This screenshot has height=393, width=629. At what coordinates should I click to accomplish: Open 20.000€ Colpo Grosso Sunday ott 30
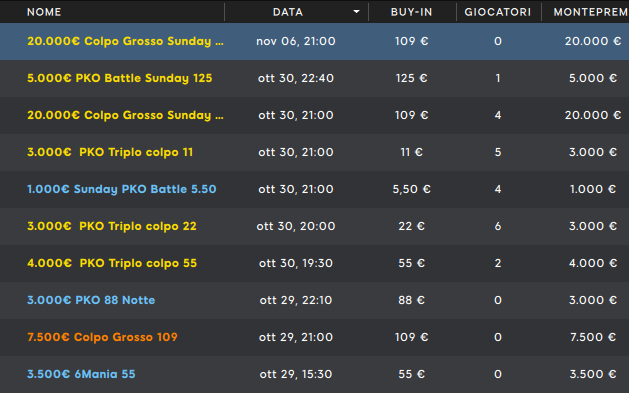tap(314, 115)
